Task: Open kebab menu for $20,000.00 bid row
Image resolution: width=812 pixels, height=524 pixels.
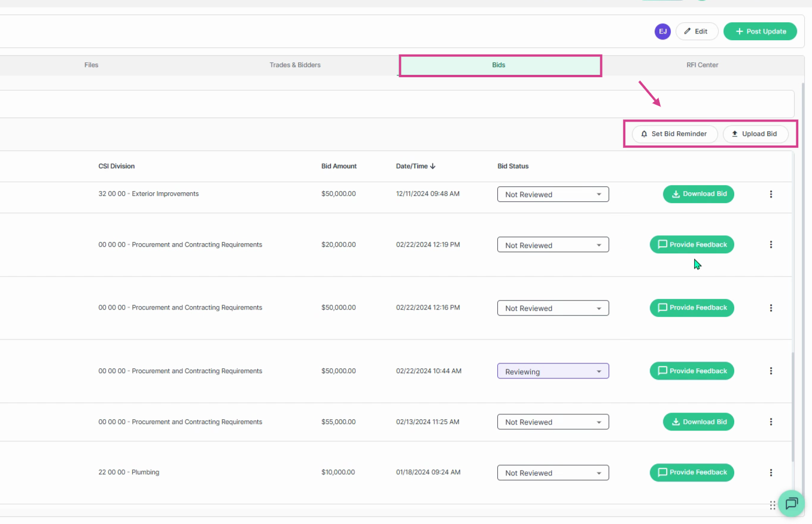Action: (771, 244)
